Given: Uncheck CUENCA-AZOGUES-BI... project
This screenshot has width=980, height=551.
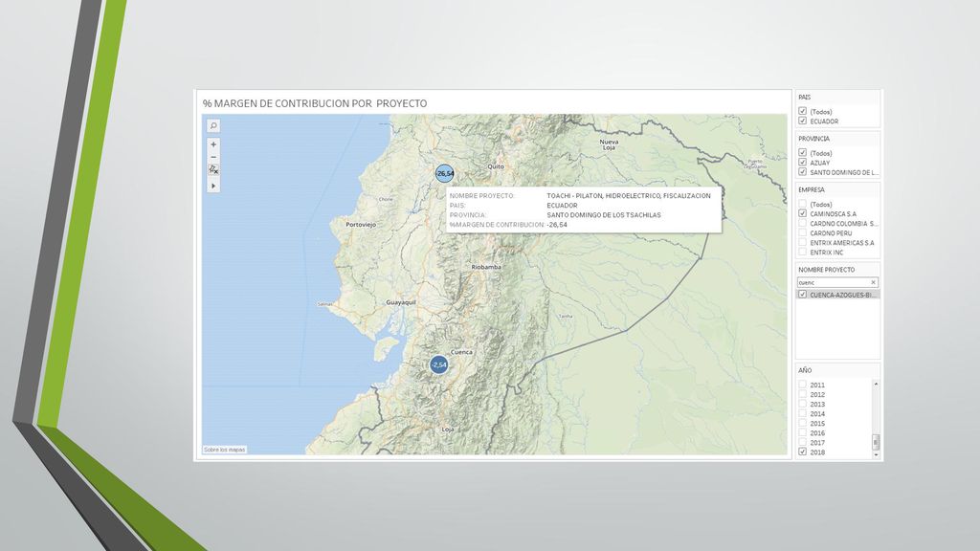Looking at the screenshot, I should tap(803, 295).
